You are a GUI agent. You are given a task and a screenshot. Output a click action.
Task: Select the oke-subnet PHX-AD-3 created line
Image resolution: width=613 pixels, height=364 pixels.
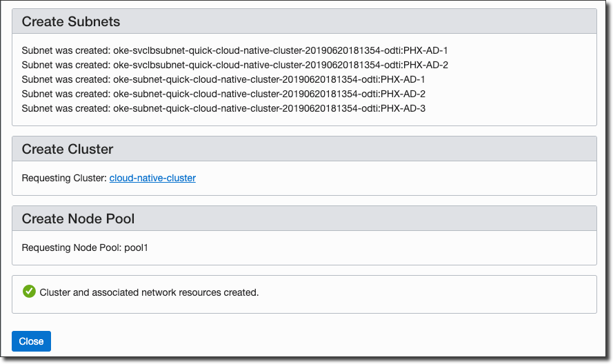tap(223, 108)
